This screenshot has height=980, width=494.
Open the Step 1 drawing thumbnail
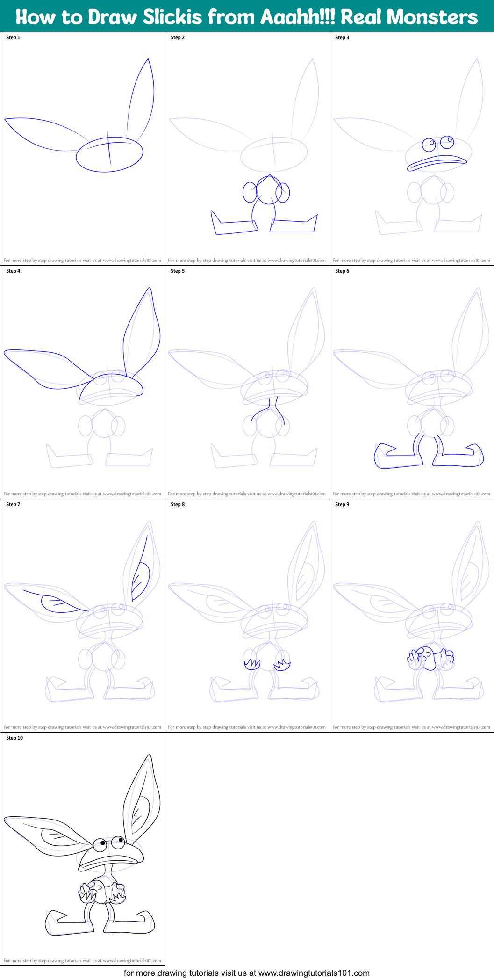[82, 149]
